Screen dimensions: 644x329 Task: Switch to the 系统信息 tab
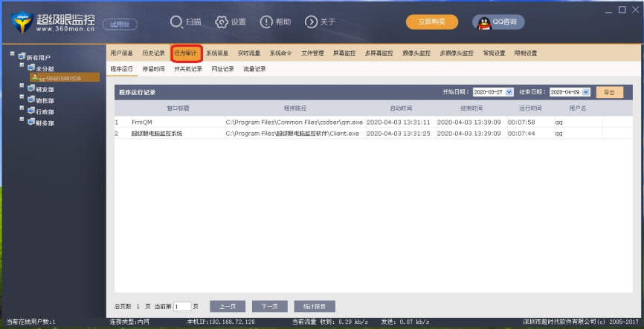[217, 53]
